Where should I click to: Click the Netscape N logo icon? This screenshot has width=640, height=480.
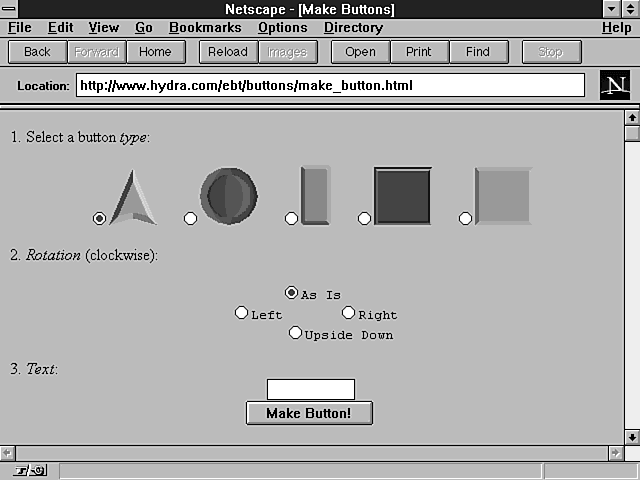614,85
